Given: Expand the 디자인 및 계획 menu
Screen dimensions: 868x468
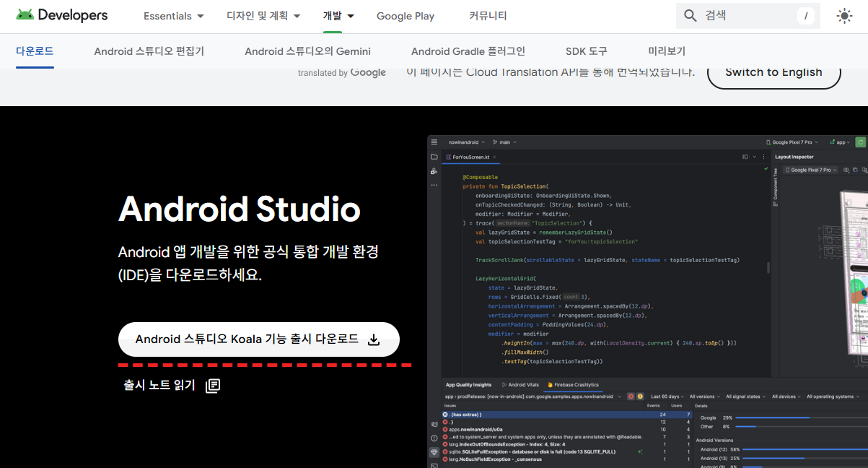Looking at the screenshot, I should (x=263, y=16).
